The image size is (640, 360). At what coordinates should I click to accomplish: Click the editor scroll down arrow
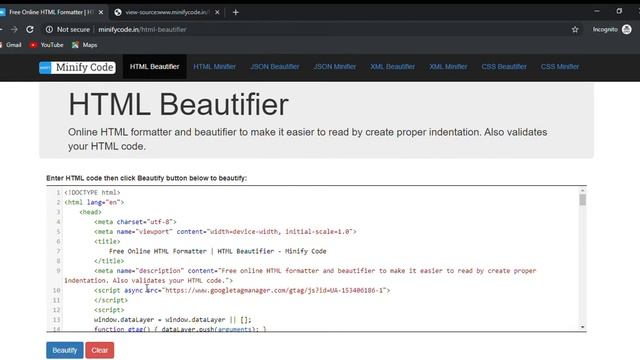(x=582, y=327)
